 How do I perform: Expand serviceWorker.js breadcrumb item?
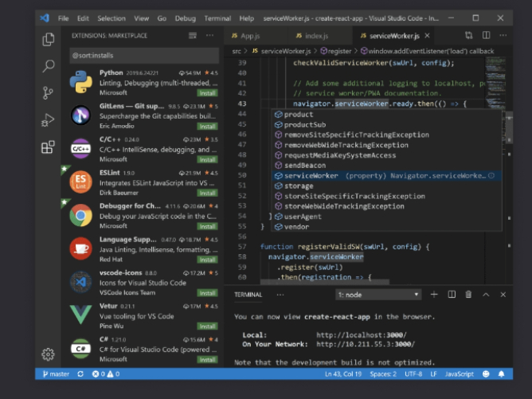coord(281,51)
